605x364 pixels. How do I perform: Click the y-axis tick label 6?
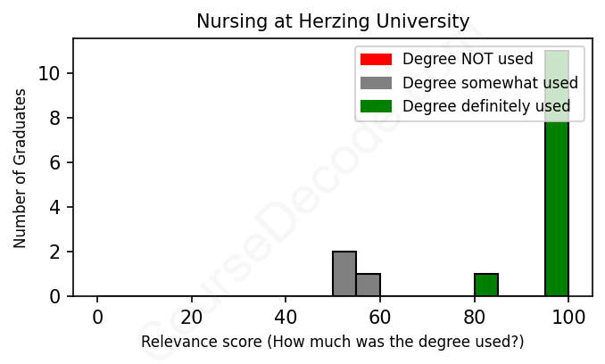[55, 162]
